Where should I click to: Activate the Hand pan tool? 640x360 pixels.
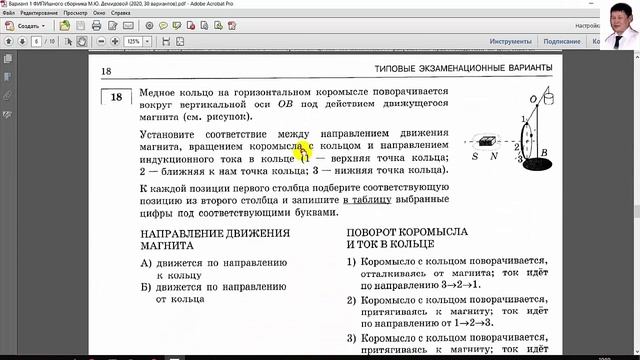click(x=82, y=41)
